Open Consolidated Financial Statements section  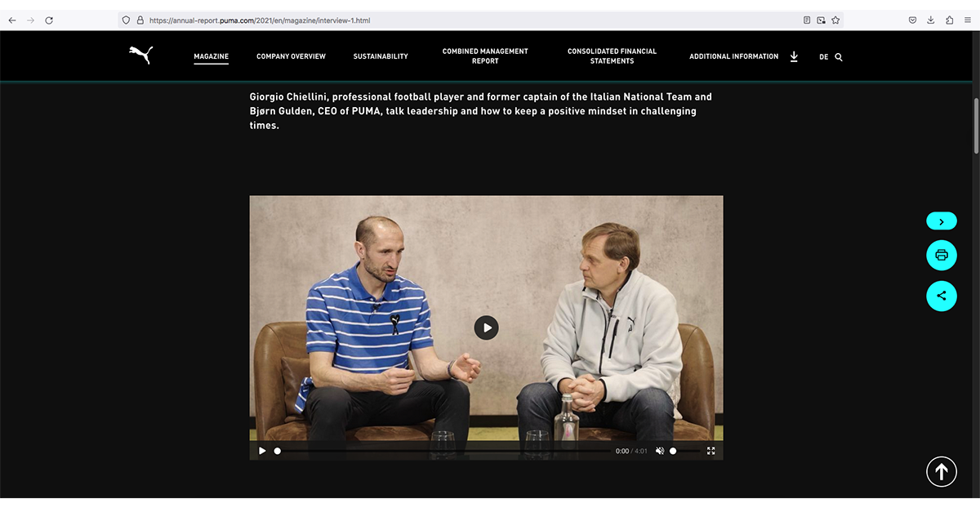[612, 56]
